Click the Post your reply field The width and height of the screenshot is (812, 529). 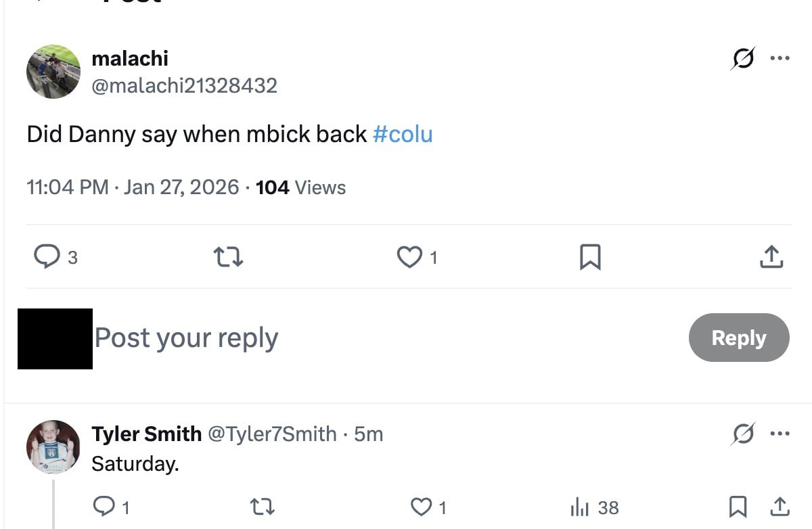(186, 338)
